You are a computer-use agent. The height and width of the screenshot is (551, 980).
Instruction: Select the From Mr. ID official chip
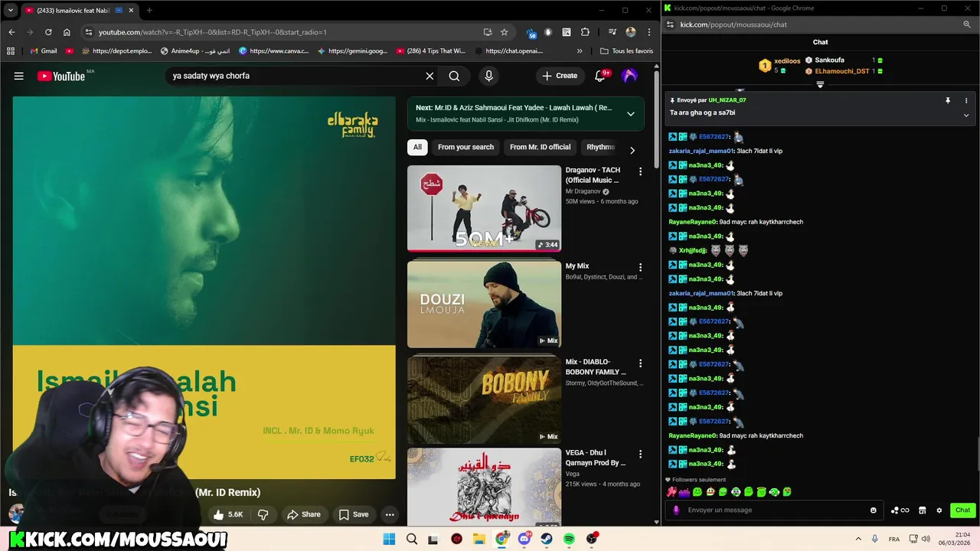(540, 147)
